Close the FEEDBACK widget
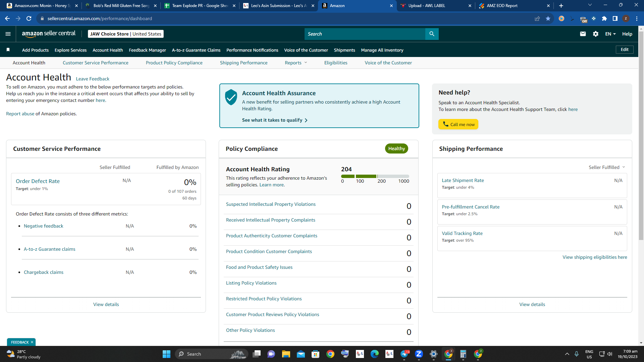 (32, 342)
